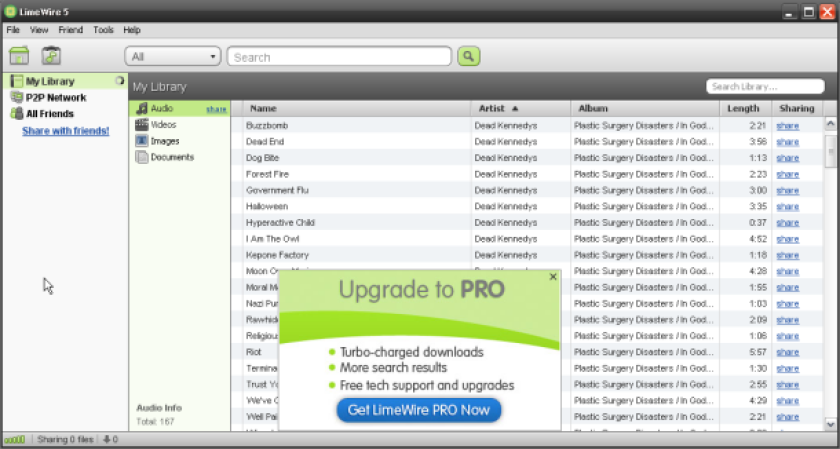Click the My Library refresh spinner icon
The image size is (840, 449).
[120, 81]
